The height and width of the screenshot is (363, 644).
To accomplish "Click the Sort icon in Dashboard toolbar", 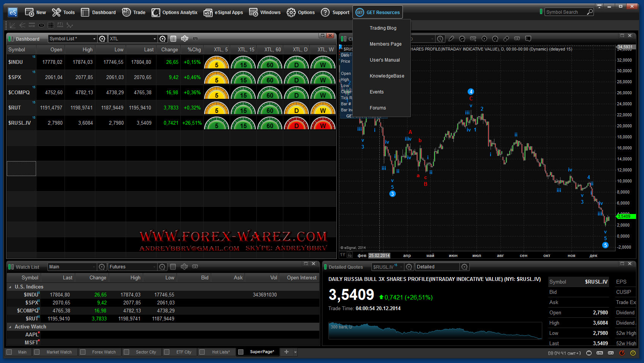I will (x=185, y=39).
